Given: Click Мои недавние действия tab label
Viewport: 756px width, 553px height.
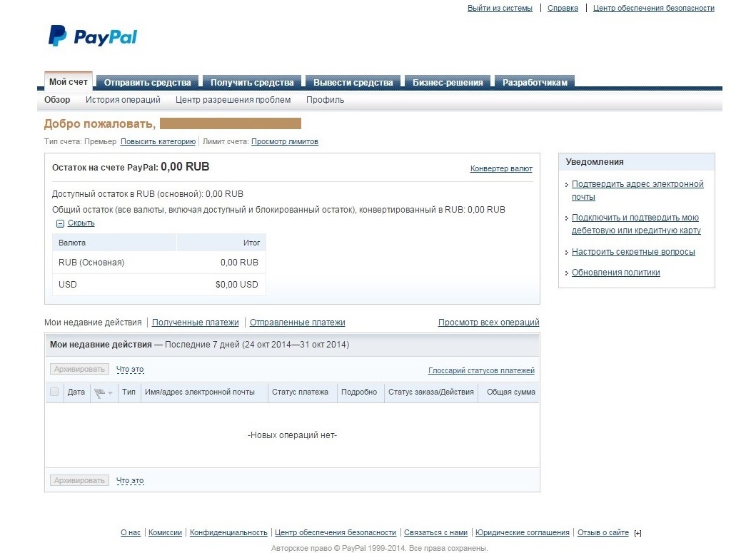Looking at the screenshot, I should point(93,323).
